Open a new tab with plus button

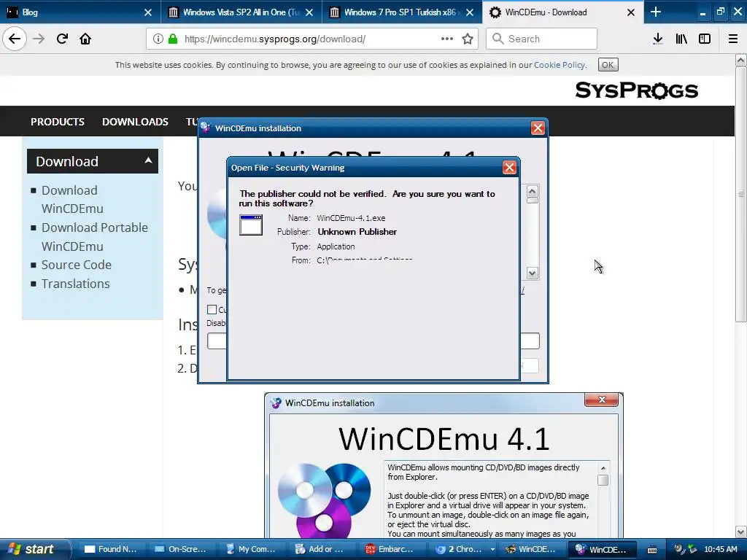click(656, 12)
